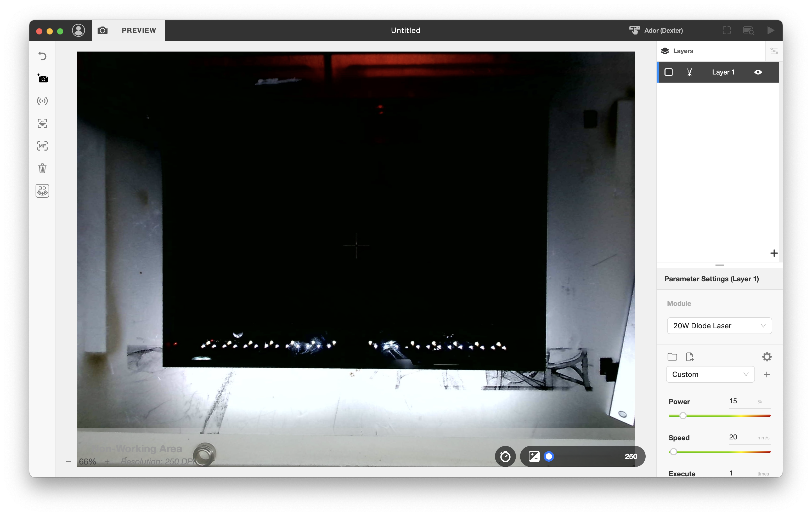Click the layers panel resize handle
Image resolution: width=812 pixels, height=516 pixels.
coord(720,265)
